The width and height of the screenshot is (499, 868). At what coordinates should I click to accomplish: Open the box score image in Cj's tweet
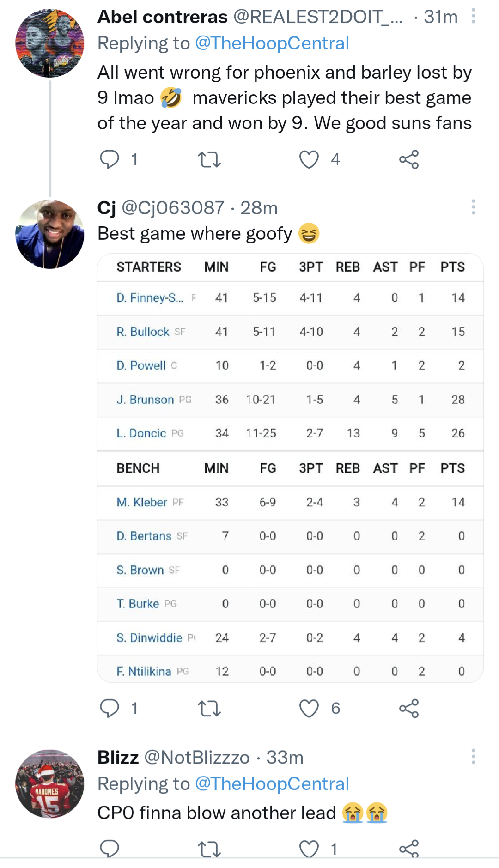(x=290, y=467)
